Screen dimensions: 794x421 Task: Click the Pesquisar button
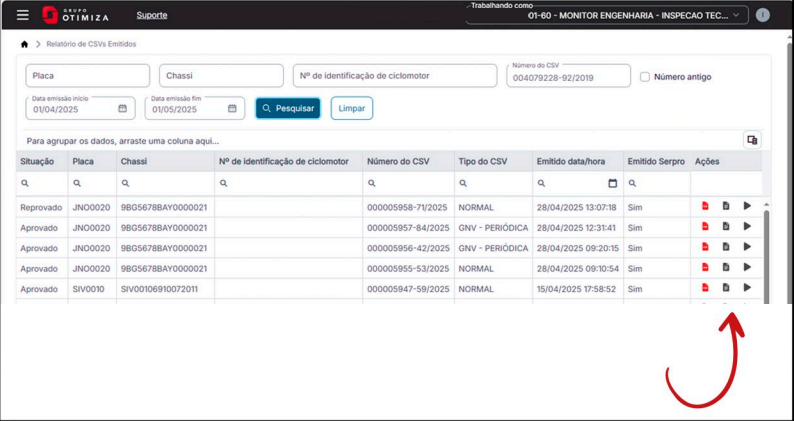pos(288,108)
